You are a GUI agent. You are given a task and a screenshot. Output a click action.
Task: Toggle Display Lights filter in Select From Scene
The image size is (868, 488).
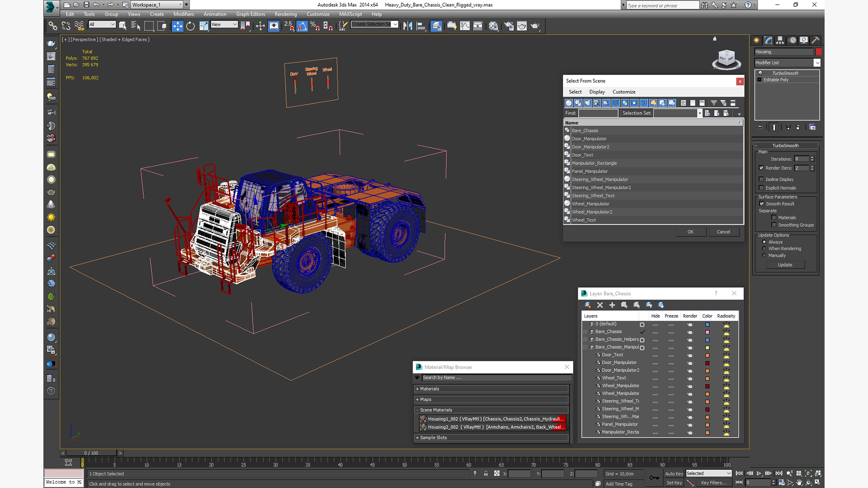pos(587,103)
